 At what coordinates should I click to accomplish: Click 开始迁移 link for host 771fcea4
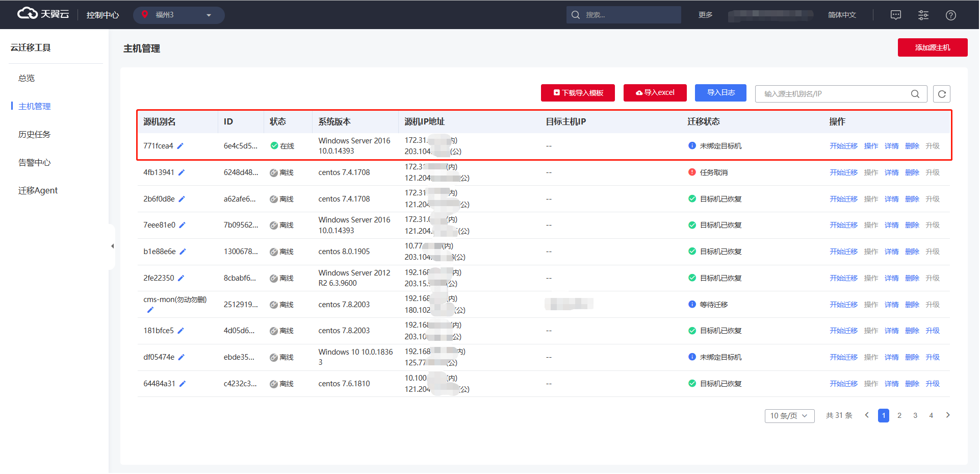coord(844,146)
